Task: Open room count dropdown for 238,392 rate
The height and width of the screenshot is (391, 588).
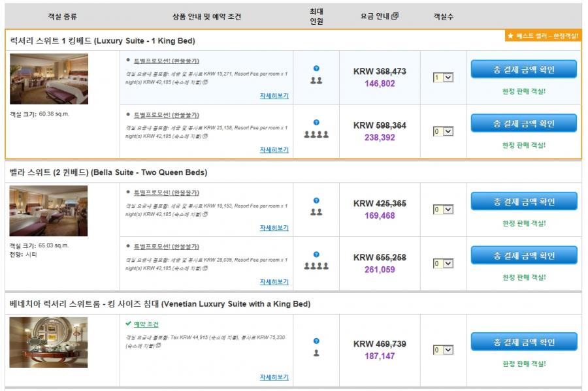Action: click(x=443, y=132)
